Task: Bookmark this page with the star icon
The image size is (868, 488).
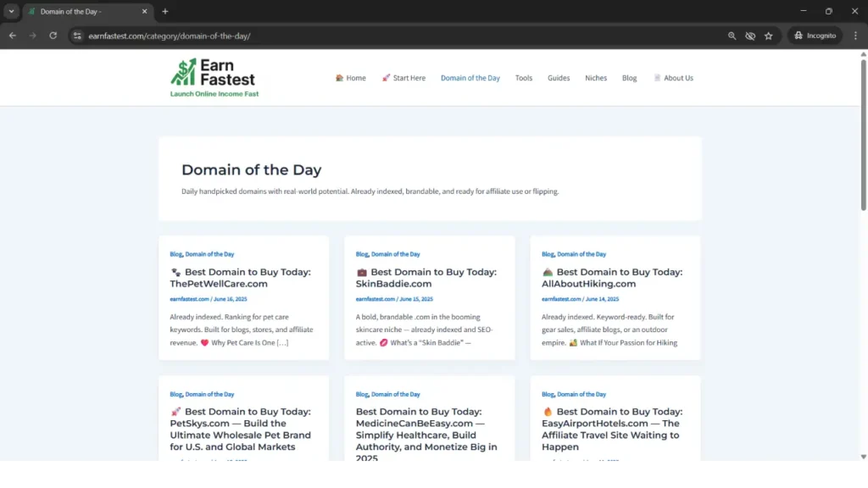Action: (768, 36)
